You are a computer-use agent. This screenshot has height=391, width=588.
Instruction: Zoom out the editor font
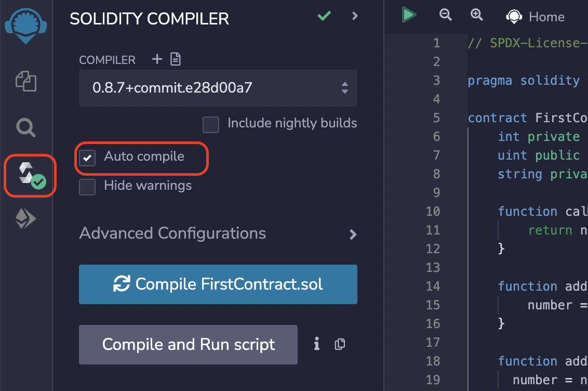coord(446,15)
